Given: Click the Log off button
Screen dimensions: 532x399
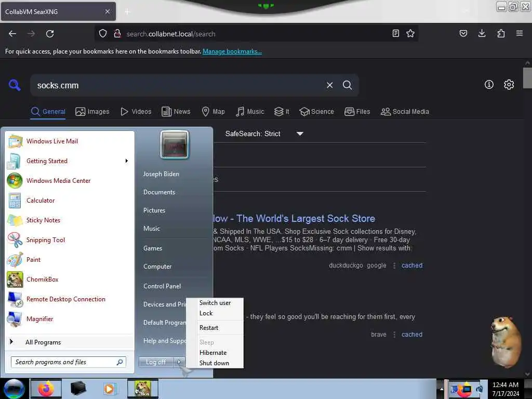Looking at the screenshot, I should [x=156, y=362].
